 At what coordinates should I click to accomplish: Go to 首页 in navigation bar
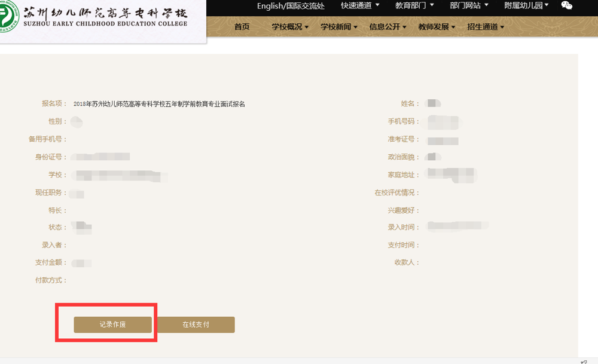tap(242, 27)
